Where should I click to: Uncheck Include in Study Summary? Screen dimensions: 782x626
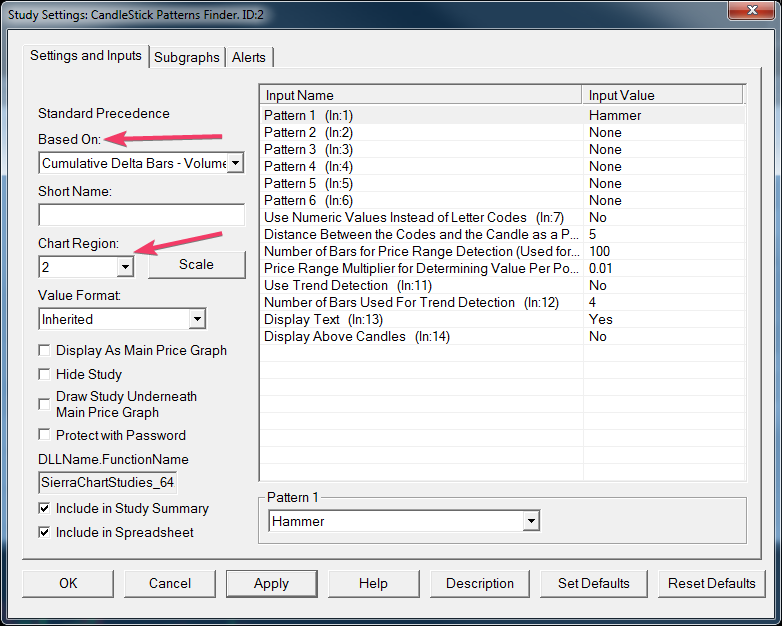pyautogui.click(x=44, y=508)
